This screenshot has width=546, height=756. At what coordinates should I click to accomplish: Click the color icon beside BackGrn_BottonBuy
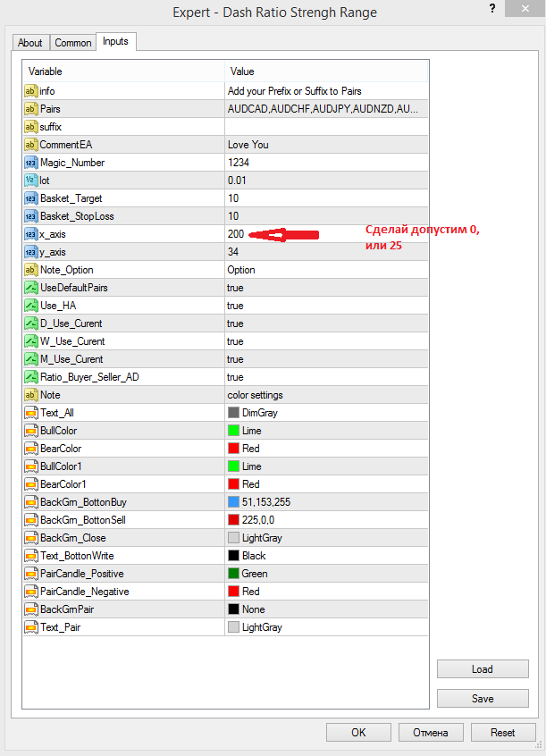31,502
